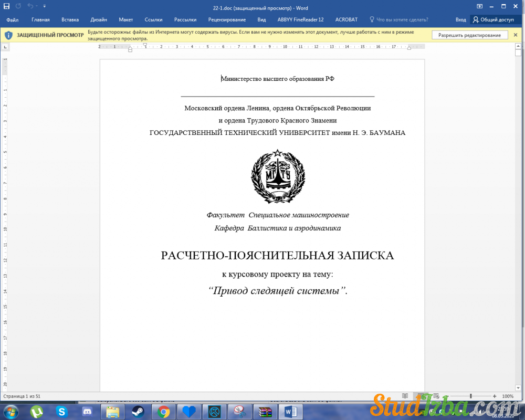Close the protected view yellow message bar
Viewport: 525px width, 420px height.
516,35
